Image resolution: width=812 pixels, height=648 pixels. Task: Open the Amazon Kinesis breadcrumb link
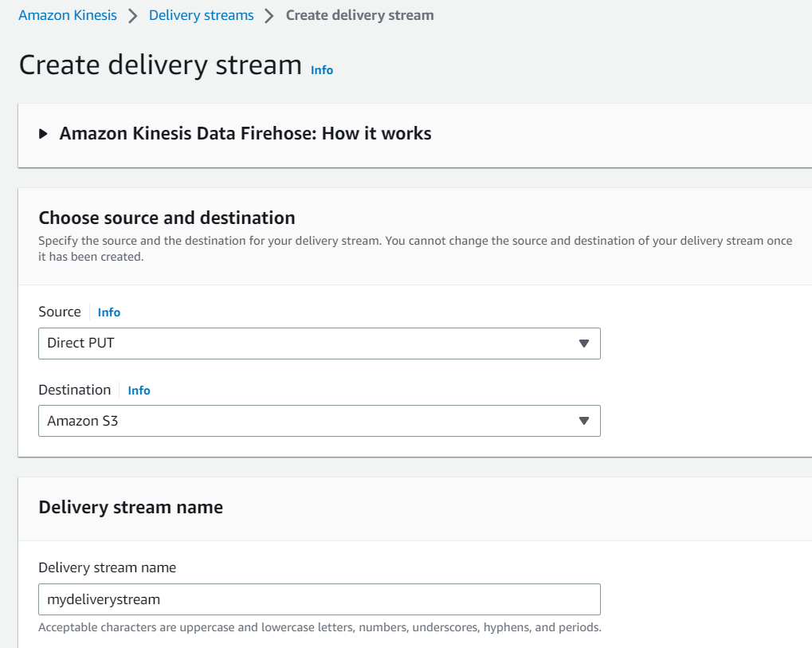pos(68,15)
